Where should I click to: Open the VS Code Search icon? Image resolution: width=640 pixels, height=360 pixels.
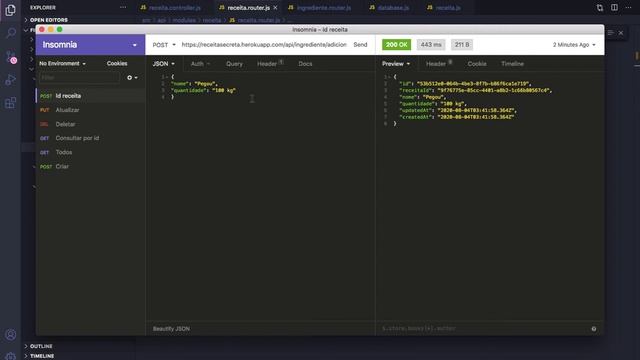(x=11, y=33)
